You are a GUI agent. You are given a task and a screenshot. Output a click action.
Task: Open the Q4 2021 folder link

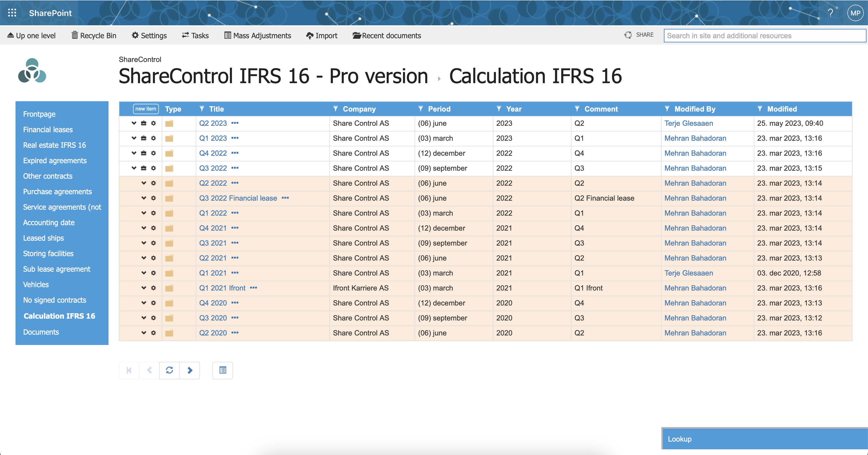click(213, 228)
